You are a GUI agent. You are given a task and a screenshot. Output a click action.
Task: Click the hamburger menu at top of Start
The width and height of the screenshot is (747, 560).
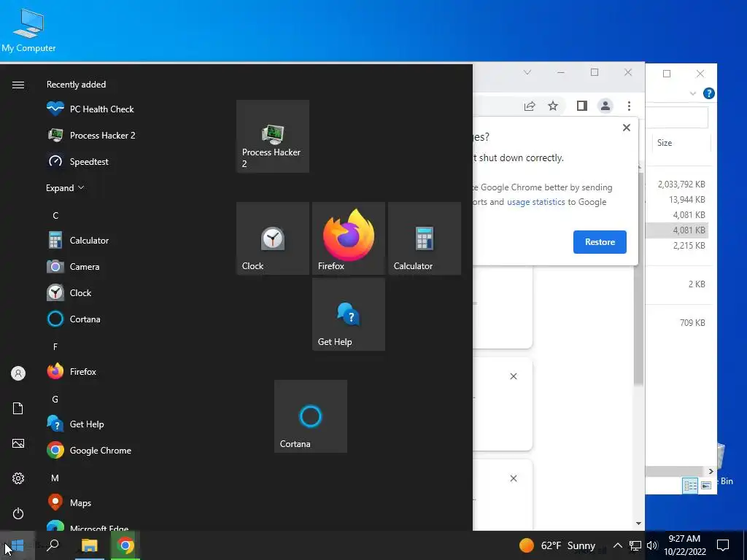(18, 85)
